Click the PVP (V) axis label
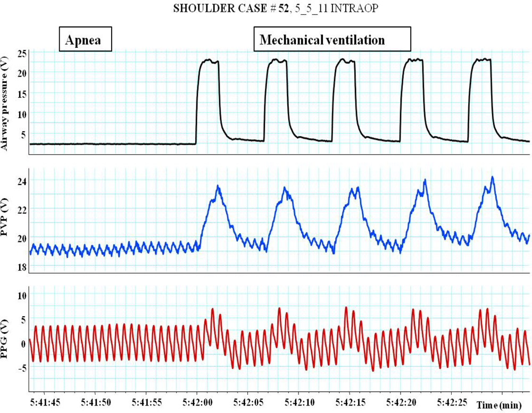This screenshot has width=532, height=413. click(7, 218)
